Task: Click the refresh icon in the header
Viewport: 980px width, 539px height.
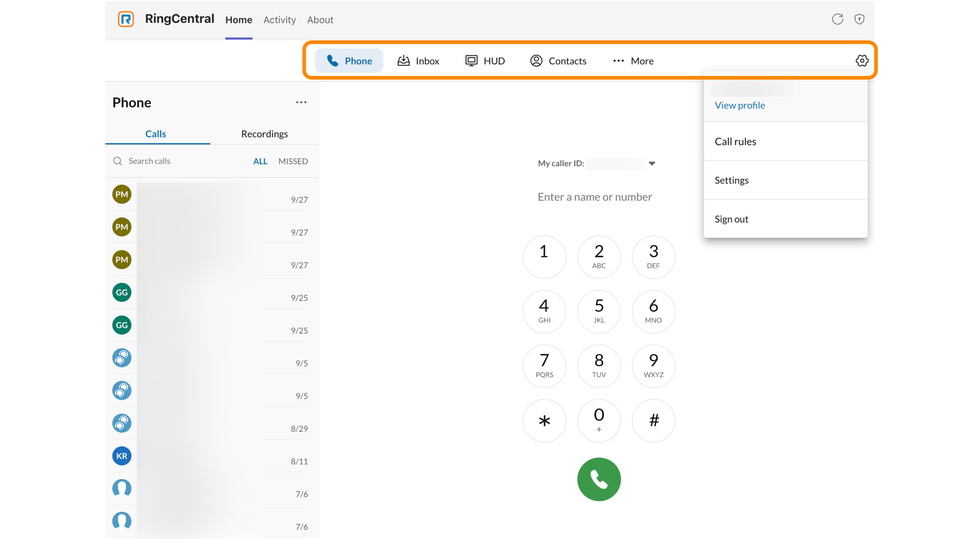Action: (x=837, y=19)
